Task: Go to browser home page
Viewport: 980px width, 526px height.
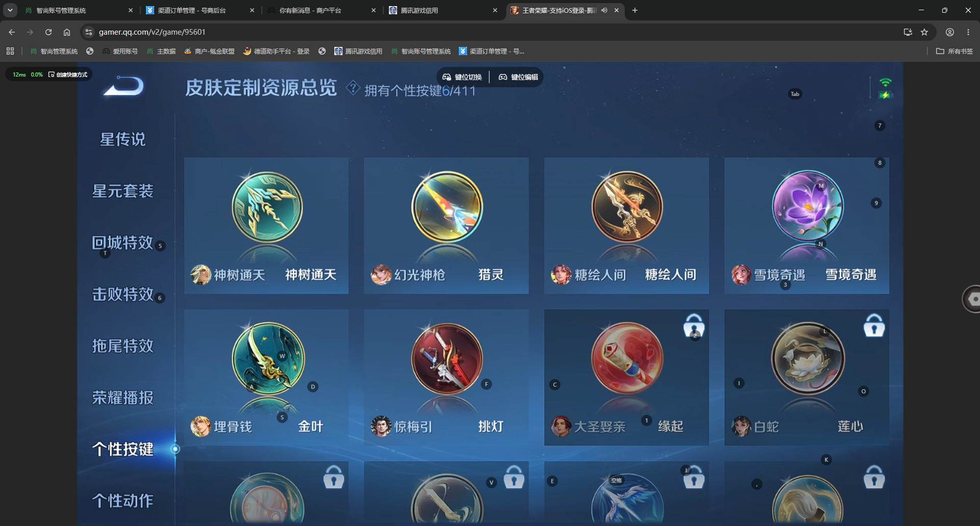Action: (67, 32)
